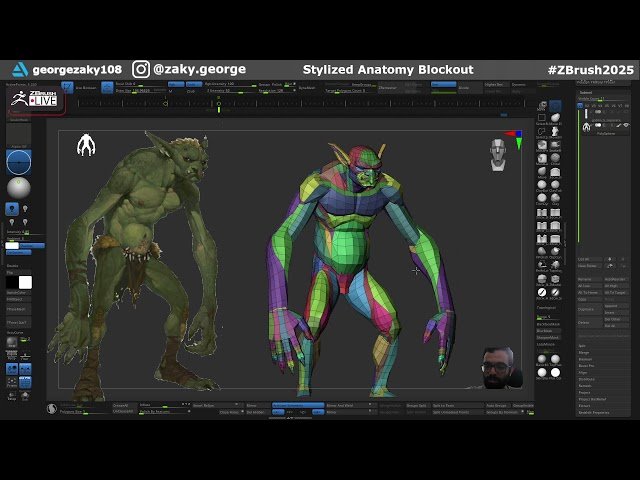
Task: Toggle the active blue light bulb
Action: pos(12,209)
